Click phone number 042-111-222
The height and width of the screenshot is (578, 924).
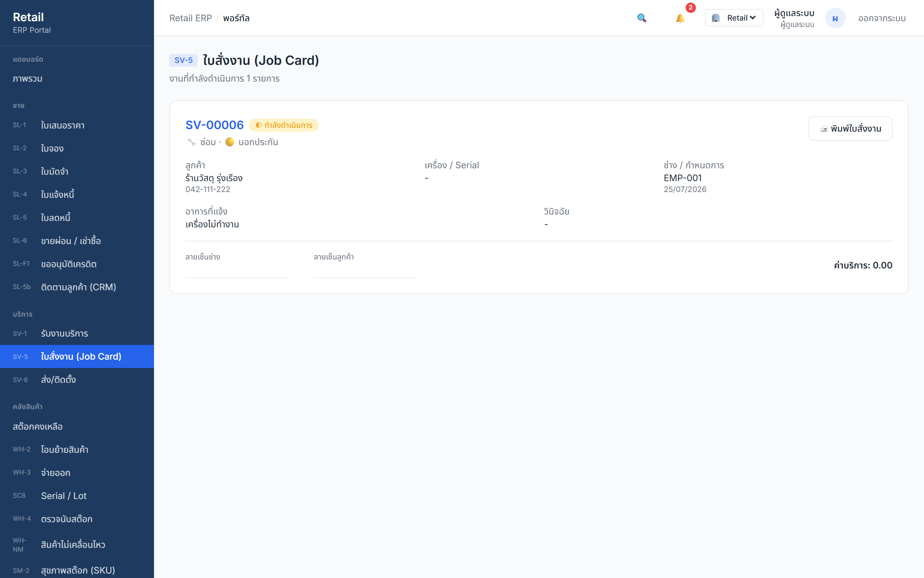208,189
